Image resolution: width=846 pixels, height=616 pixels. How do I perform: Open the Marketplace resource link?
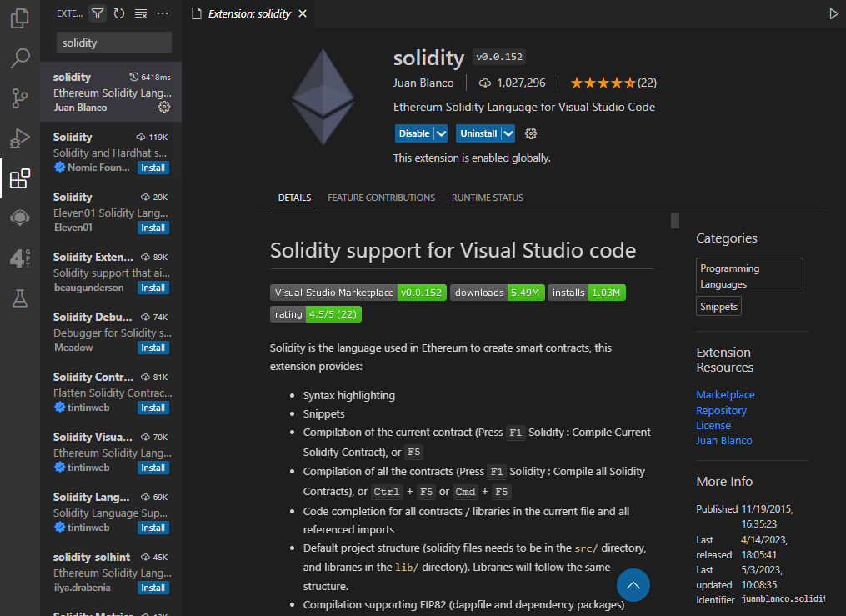tap(725, 394)
